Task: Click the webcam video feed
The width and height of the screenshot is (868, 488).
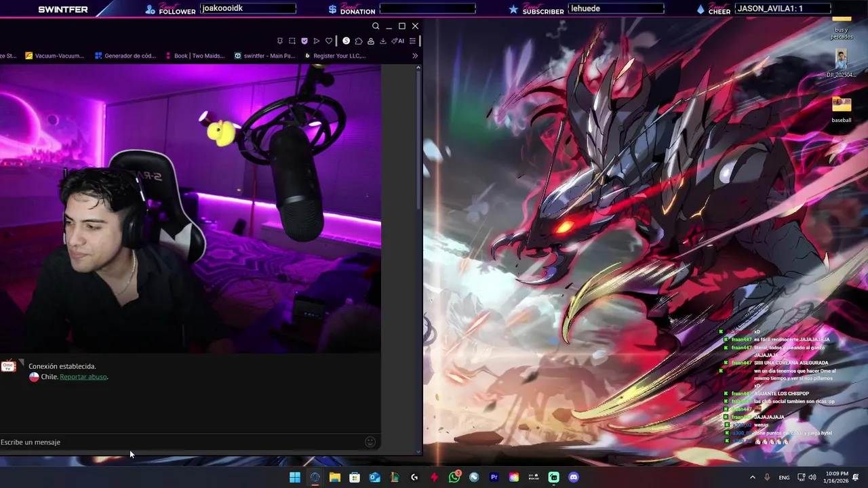Action: [x=190, y=209]
